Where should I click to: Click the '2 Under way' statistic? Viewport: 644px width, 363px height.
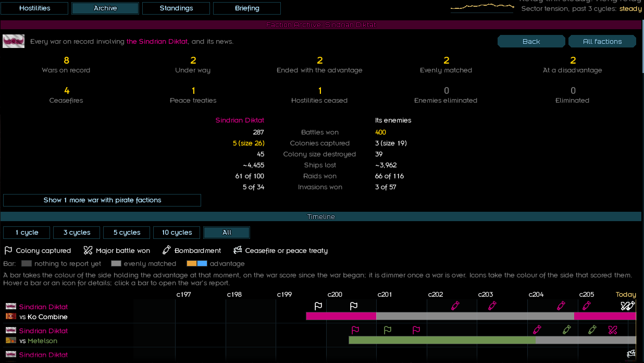pos(193,65)
